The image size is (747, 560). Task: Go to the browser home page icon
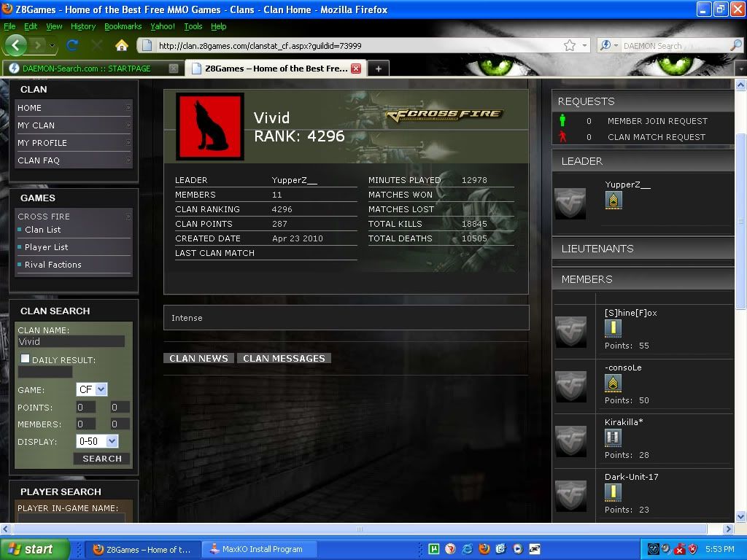(x=122, y=45)
